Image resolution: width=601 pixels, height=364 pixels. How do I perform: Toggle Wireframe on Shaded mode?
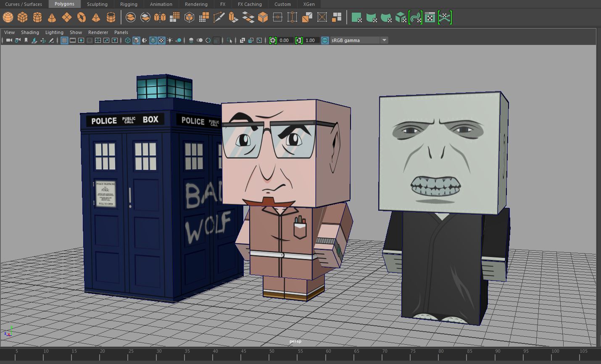[153, 40]
